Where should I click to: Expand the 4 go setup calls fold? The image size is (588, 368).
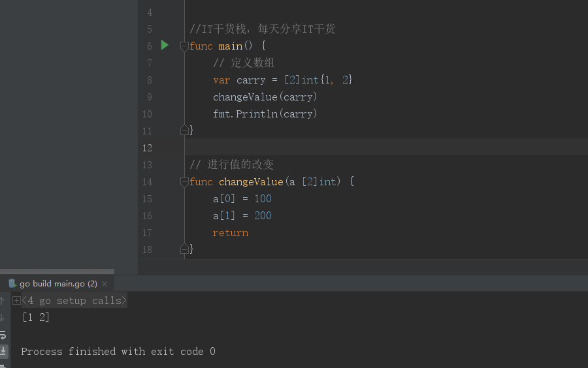(16, 301)
